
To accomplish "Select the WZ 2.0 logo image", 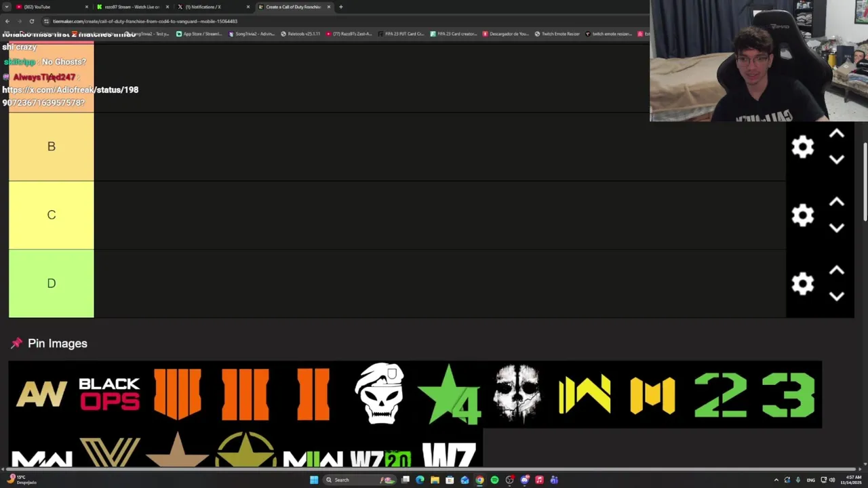I will (x=381, y=449).
